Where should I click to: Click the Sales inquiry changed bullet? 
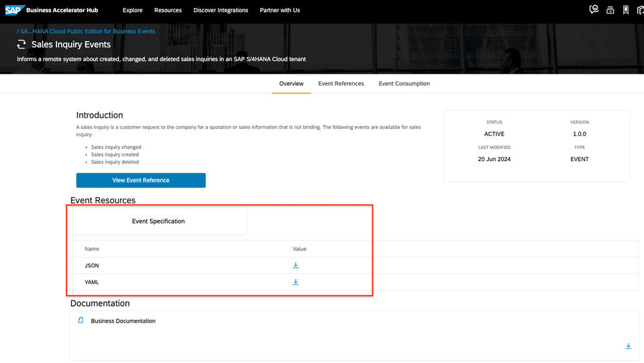click(116, 147)
